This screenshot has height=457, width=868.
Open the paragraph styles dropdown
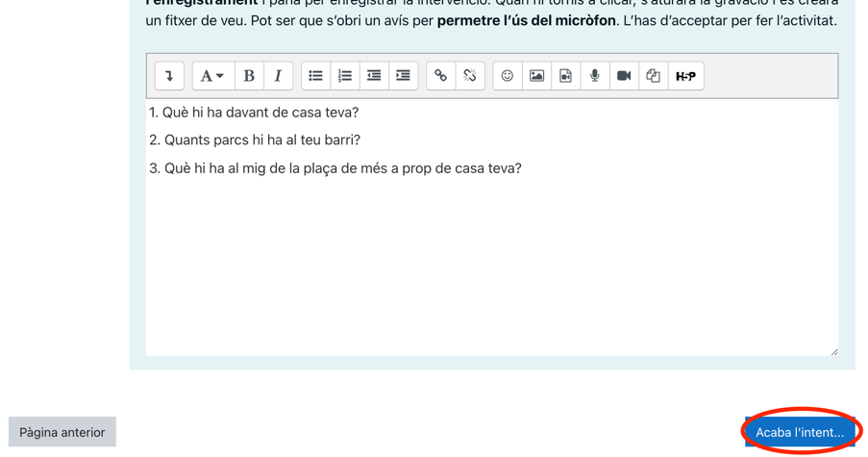click(x=212, y=76)
